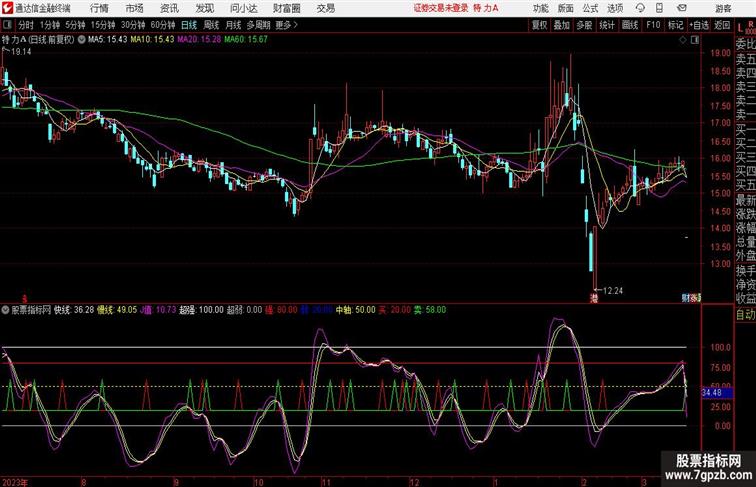Open the 交易 menu
Screen dimensions: 756x487
(x=326, y=8)
